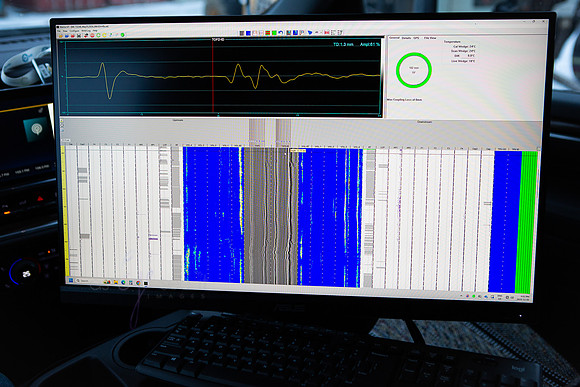Click the solid blue square toolbar icon
This screenshot has height=387, width=580.
tap(248, 33)
